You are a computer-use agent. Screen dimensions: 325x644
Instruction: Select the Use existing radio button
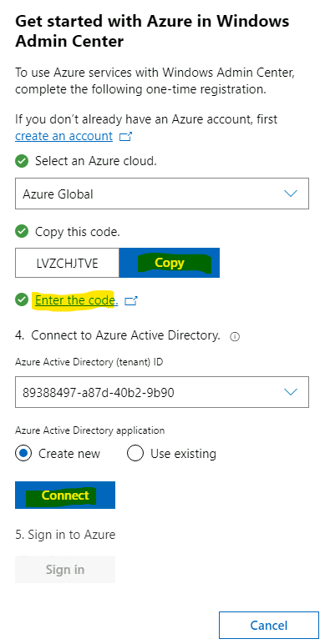point(135,454)
